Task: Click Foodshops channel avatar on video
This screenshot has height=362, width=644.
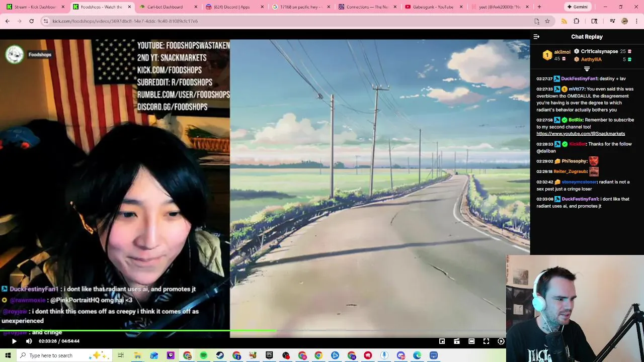Action: [15, 54]
